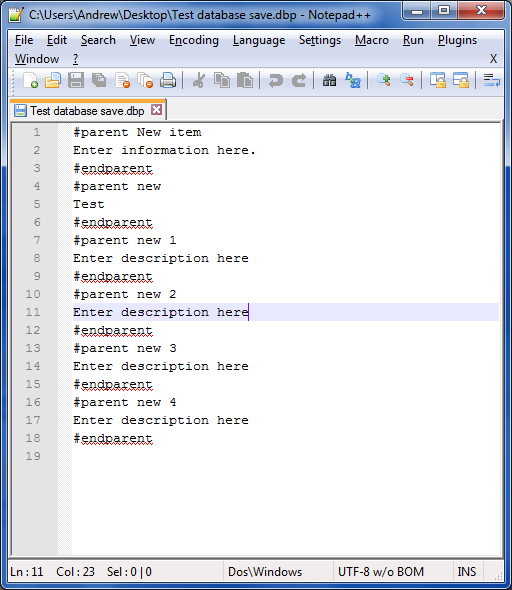This screenshot has width=512, height=590.
Task: Open Replace with the Replace icon
Action: click(353, 80)
